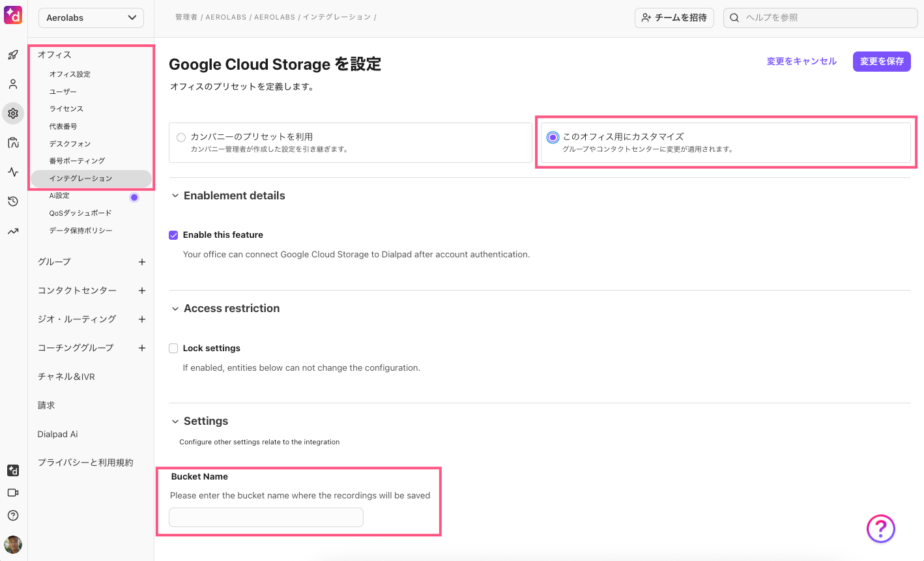Screen dimensions: 924x561
Task: Open ライセンス in the sidebar
Action: [66, 109]
